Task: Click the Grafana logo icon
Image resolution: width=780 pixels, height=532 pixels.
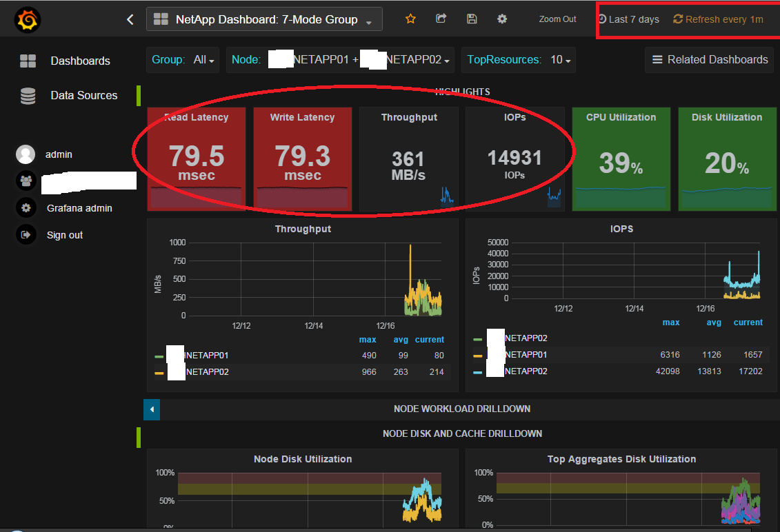Action: tap(28, 21)
